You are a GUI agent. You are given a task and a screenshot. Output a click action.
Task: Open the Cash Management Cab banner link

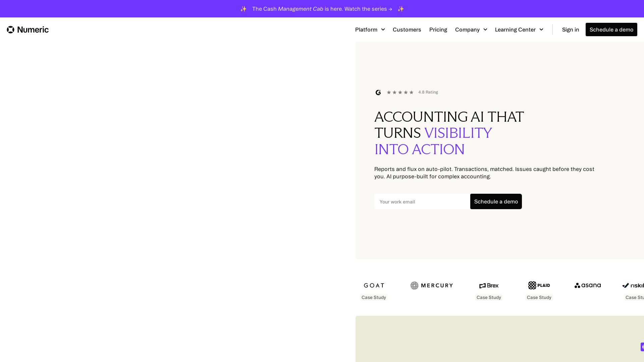pyautogui.click(x=322, y=9)
